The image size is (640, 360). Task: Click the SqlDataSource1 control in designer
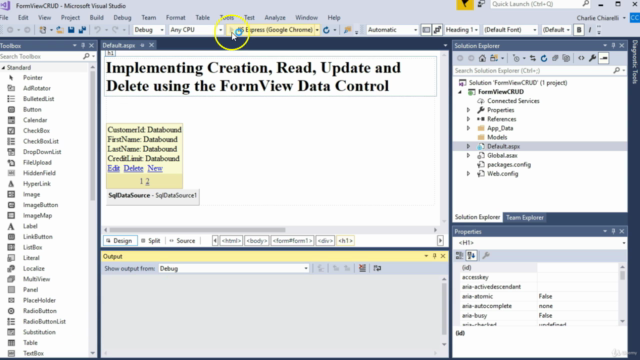(x=153, y=196)
